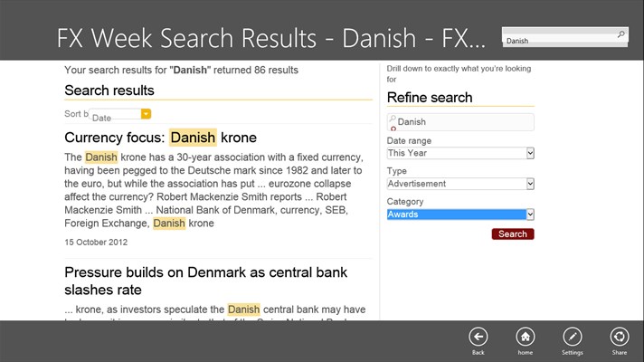Open 'Currency focus: Danish krone' article

[x=161, y=138]
